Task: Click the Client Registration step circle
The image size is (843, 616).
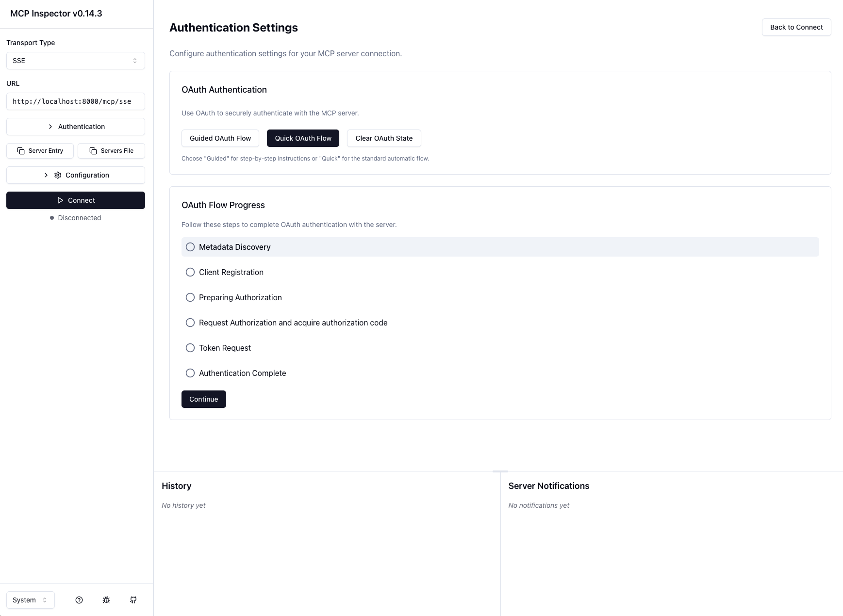Action: (x=190, y=272)
